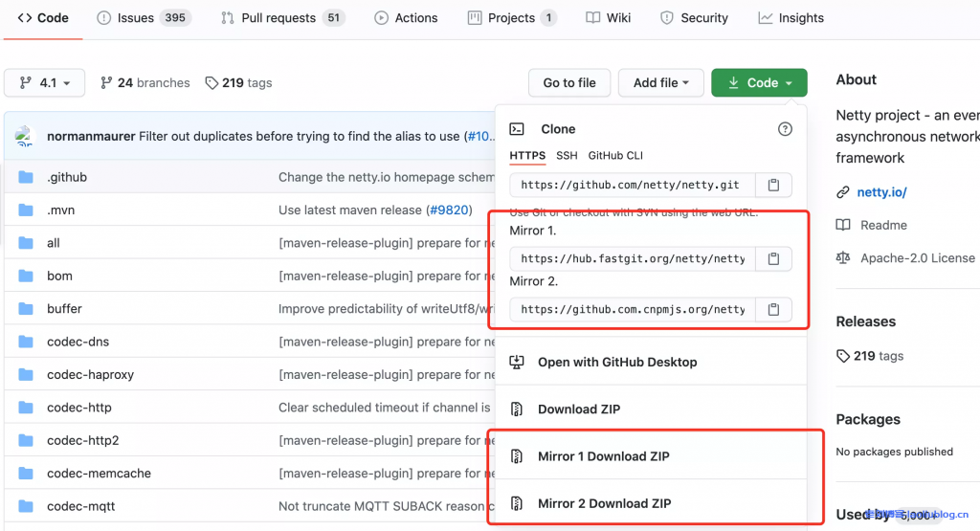Toggle the green Code dropdown button
Viewport: 980px width, 531px height.
click(x=759, y=83)
